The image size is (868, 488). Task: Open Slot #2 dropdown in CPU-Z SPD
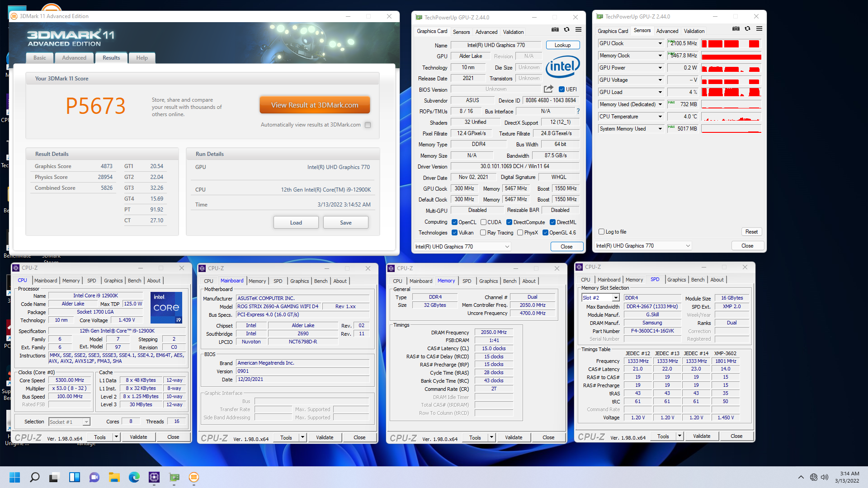tap(616, 298)
